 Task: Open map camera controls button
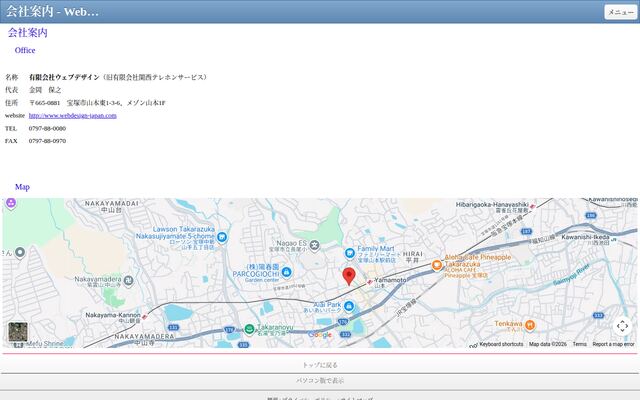point(622,326)
